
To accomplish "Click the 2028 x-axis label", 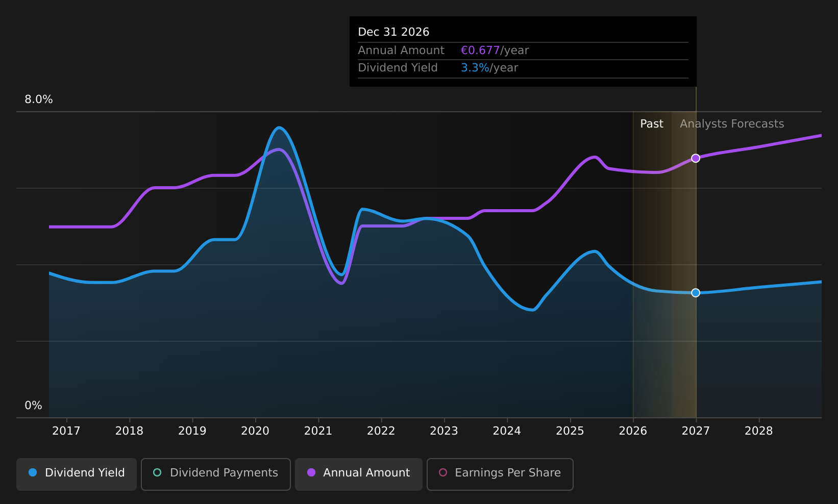I will [x=759, y=431].
